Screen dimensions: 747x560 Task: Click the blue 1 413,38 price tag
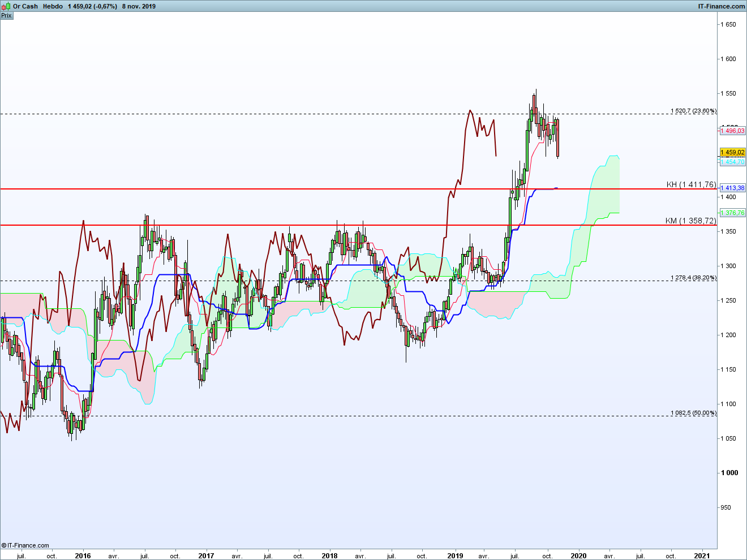point(732,188)
